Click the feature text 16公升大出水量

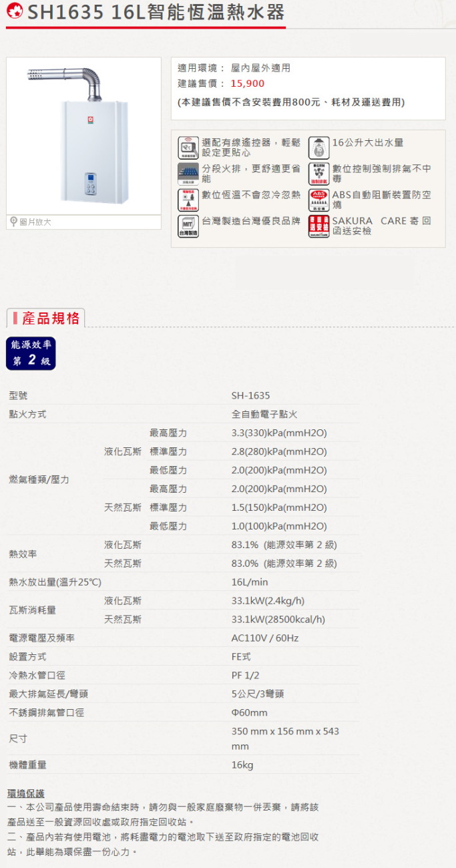368,142
